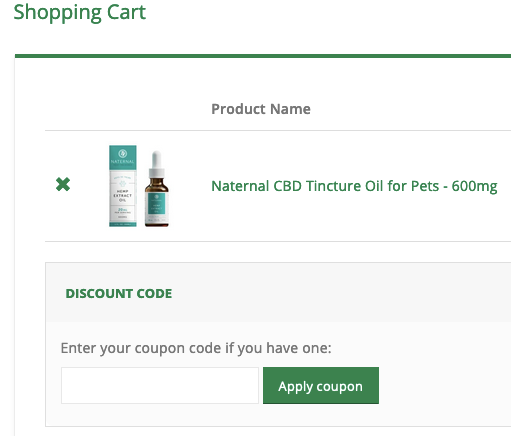Click the Hemp Extract Oil box text
The image size is (511, 436).
click(123, 196)
